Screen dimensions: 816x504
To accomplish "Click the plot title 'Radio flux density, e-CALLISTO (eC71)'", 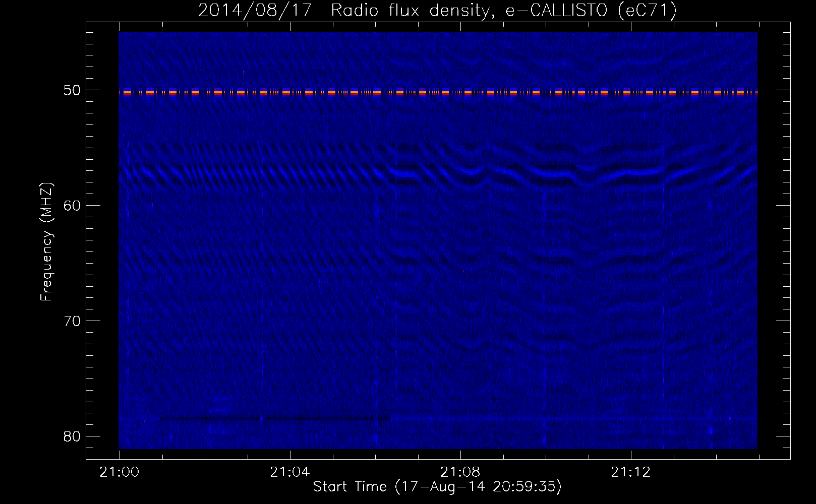I will click(x=504, y=10).
